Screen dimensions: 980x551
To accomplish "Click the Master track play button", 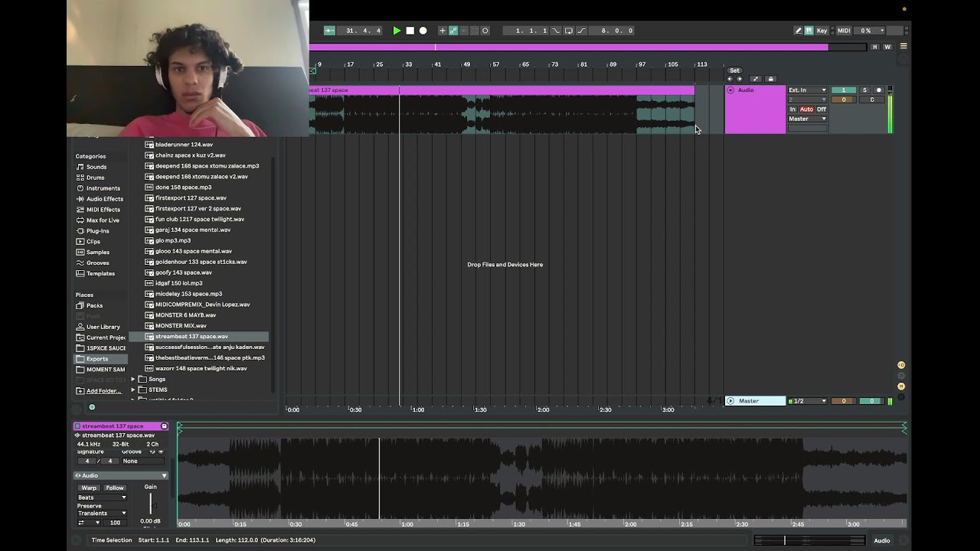I will (x=730, y=401).
